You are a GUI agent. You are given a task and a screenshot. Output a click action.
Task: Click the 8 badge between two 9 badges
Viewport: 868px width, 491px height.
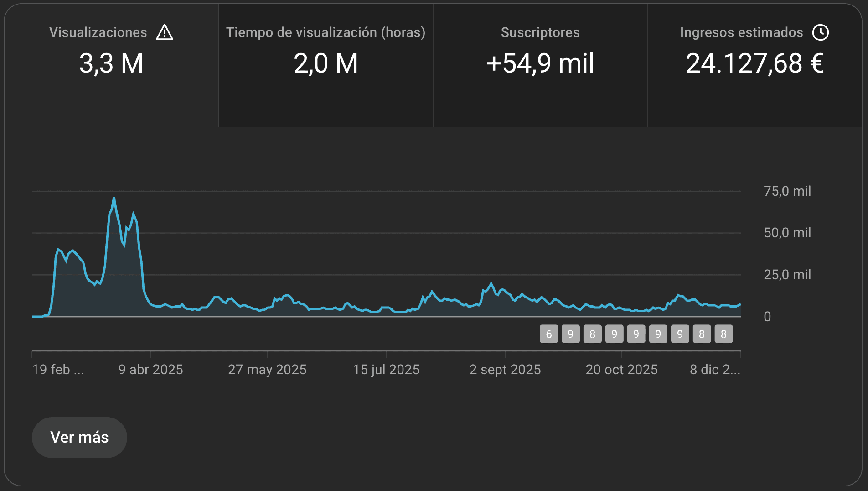tap(592, 334)
